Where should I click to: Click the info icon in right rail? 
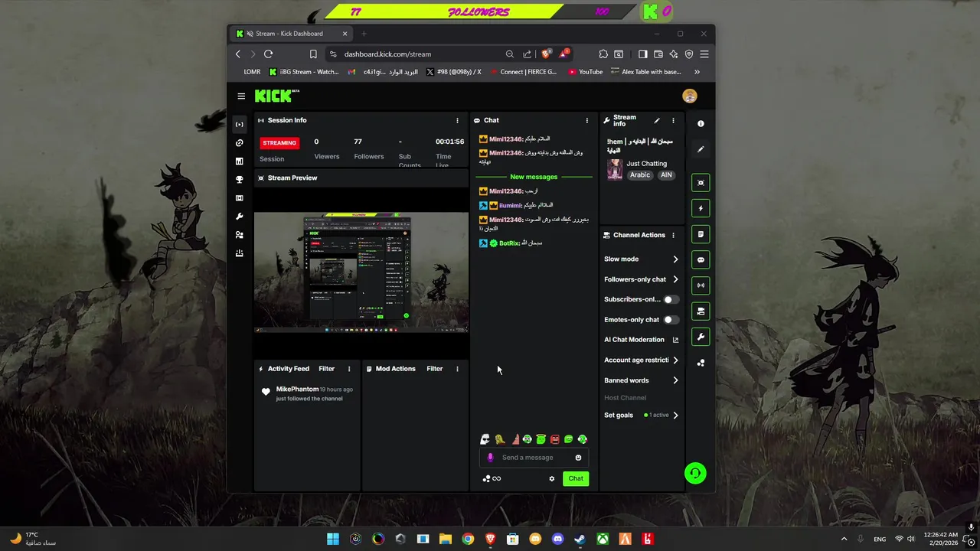(x=701, y=123)
